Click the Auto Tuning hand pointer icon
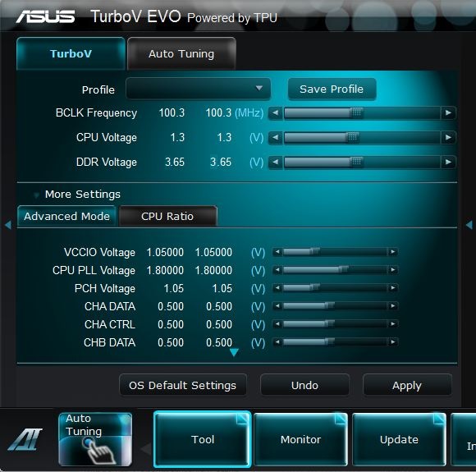Image resolution: width=476 pixels, height=472 pixels. (x=98, y=451)
